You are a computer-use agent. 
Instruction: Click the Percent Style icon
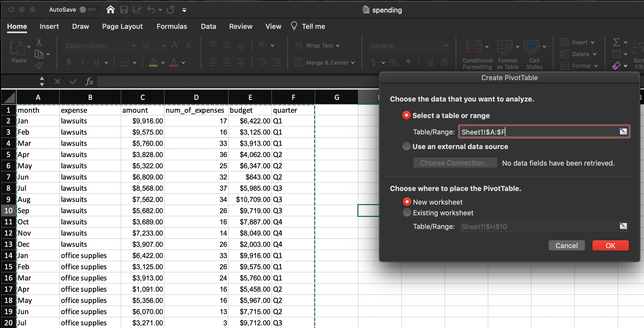pyautogui.click(x=394, y=63)
